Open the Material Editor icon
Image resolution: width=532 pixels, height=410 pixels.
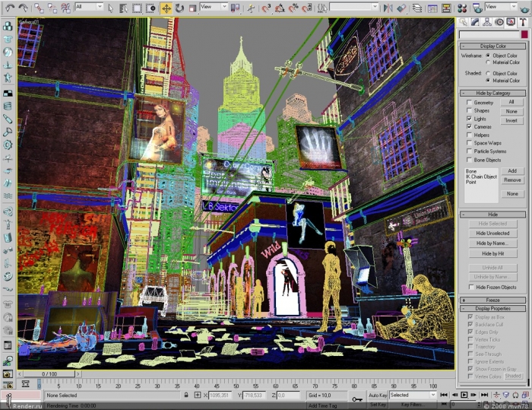pos(462,8)
